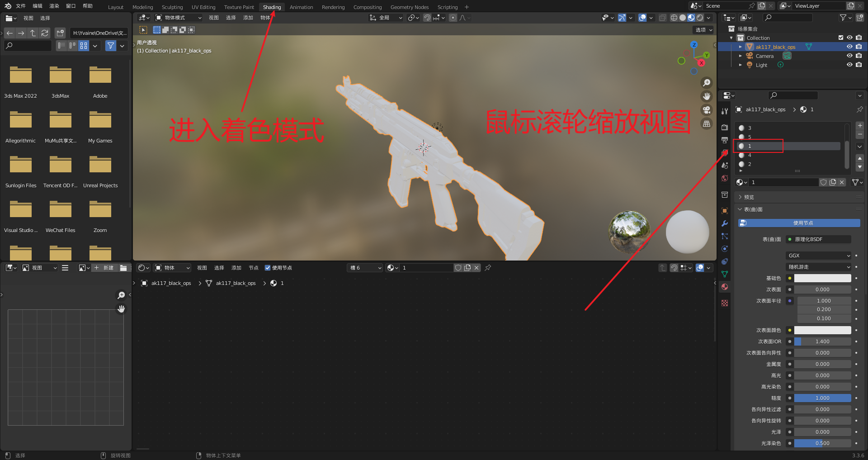Click the 使用节点 use nodes button
868x460 pixels.
tap(799, 223)
